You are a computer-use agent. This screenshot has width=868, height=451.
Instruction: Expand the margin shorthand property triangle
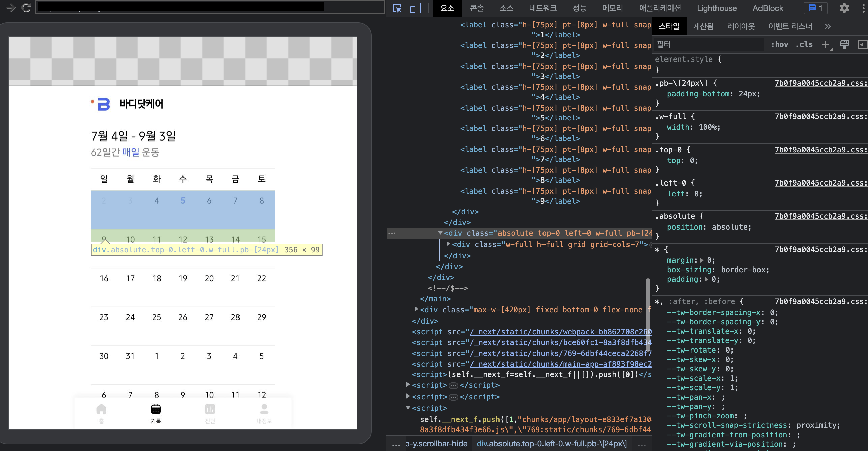[702, 260]
